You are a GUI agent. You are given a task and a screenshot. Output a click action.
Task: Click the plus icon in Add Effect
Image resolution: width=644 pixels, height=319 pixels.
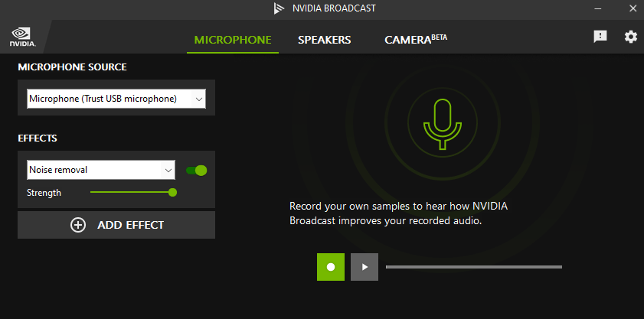tap(78, 225)
